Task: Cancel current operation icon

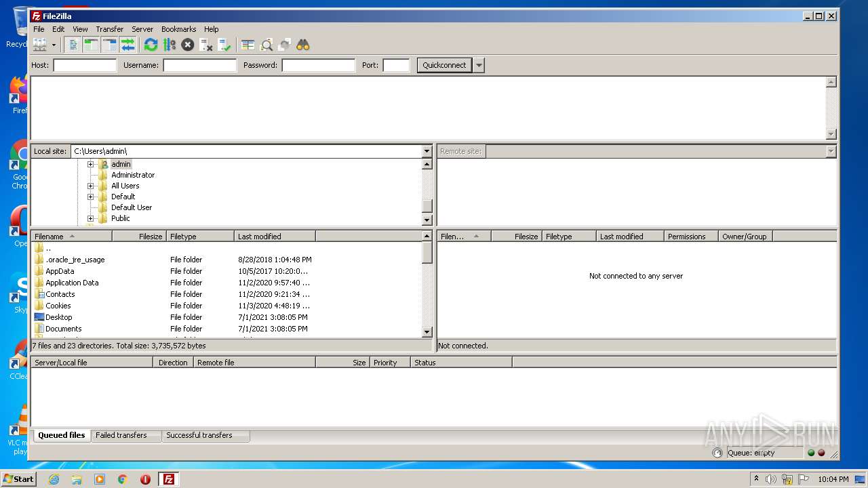Action: click(188, 45)
